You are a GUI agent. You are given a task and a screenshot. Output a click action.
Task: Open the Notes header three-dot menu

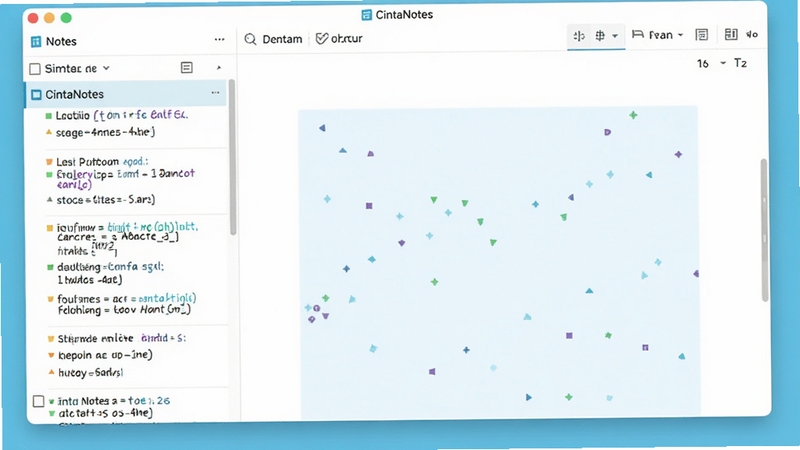(x=219, y=40)
